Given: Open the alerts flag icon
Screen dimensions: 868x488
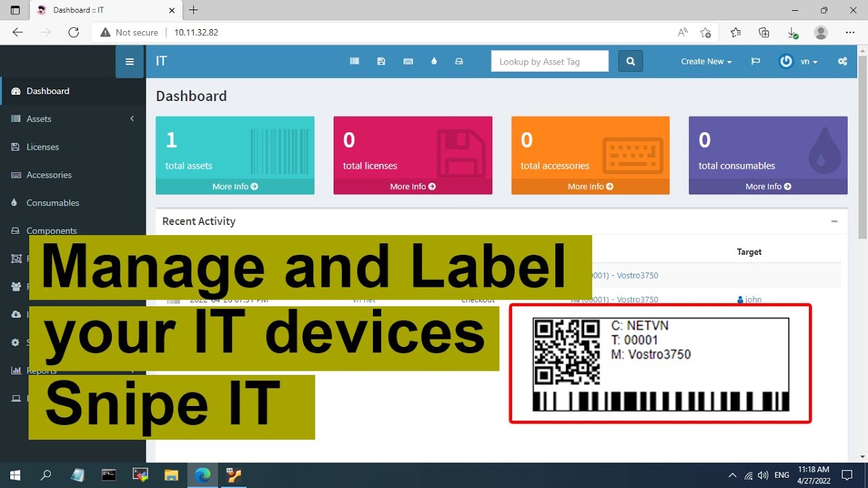Looking at the screenshot, I should coord(755,61).
